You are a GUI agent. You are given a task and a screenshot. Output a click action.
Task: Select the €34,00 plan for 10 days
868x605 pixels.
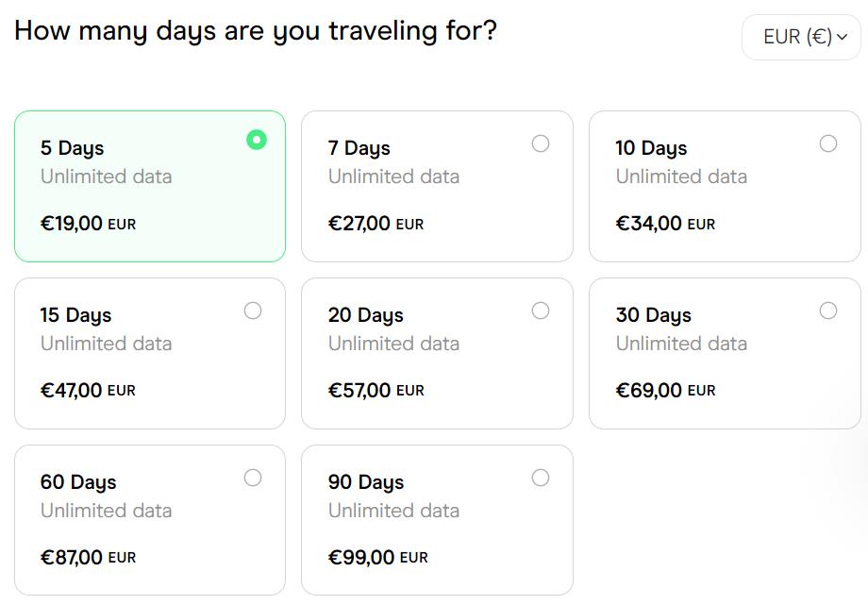click(x=724, y=185)
